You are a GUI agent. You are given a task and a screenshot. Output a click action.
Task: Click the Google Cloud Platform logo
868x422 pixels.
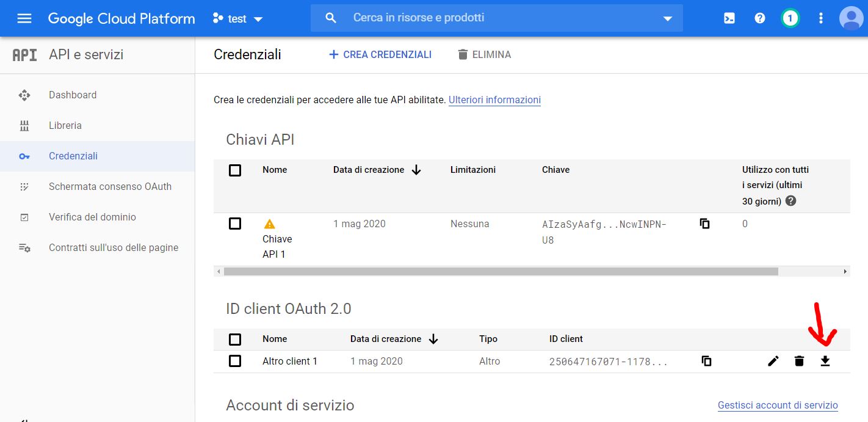[121, 18]
